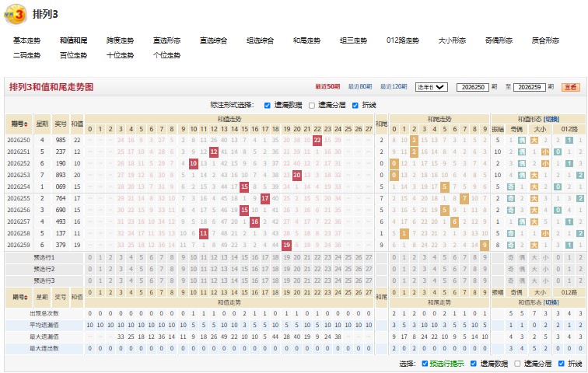Click [切换] link in top 和值形态 header
This screenshot has height=373, width=588.
(x=551, y=119)
